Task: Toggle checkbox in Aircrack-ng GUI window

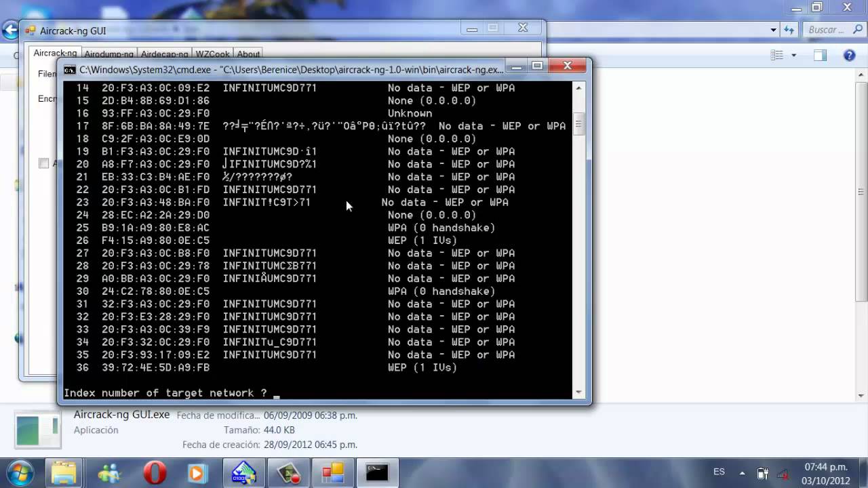Action: tap(44, 163)
